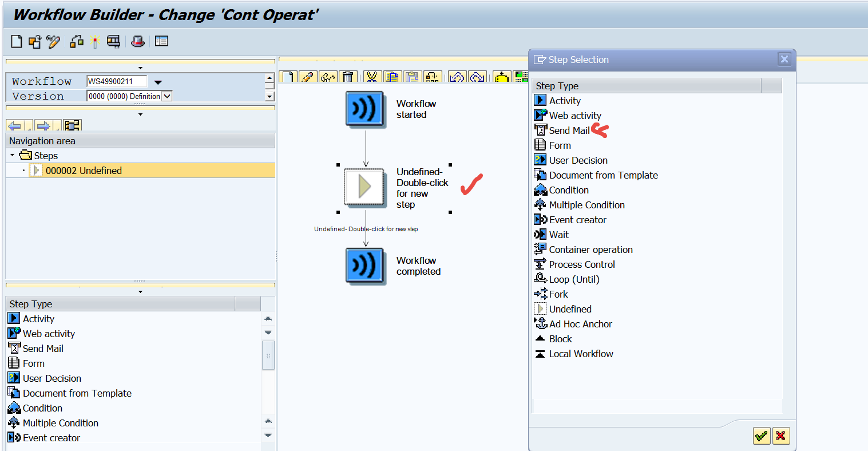Screen dimensions: 868x451
Task: Collapse the Steps folder in navigation
Action: click(13, 156)
